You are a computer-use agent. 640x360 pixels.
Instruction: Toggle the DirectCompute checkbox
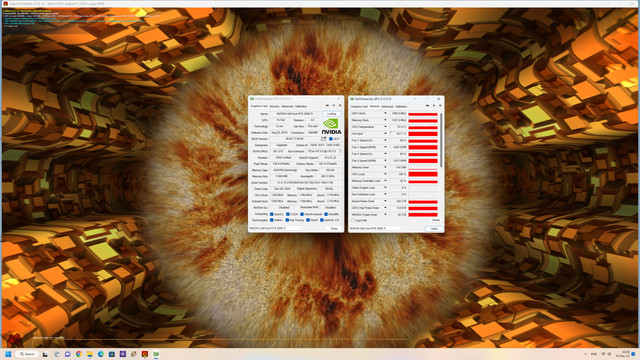pos(302,214)
